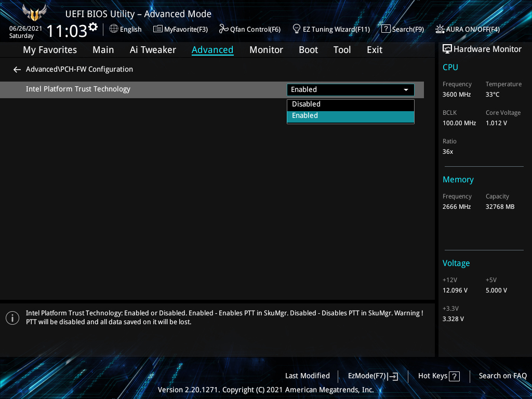The image size is (532, 399).
Task: Click +3.3V reading 3.328 V
Action: coord(453,319)
